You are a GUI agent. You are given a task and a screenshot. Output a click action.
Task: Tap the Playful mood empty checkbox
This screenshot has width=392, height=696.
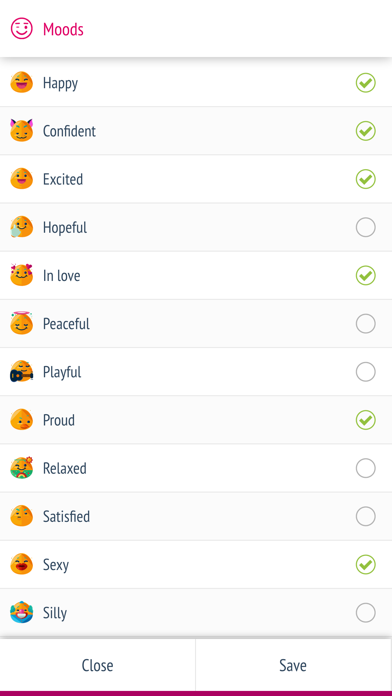[365, 372]
